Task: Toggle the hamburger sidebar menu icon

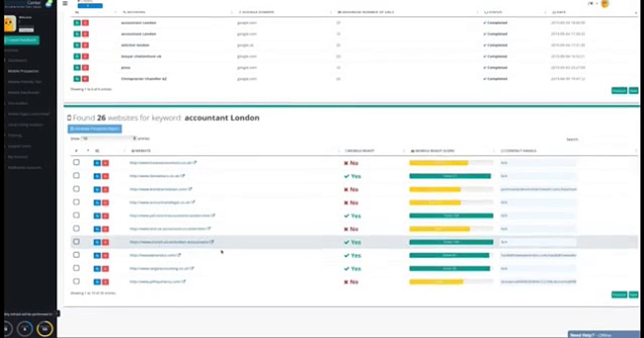Action: [x=65, y=3]
